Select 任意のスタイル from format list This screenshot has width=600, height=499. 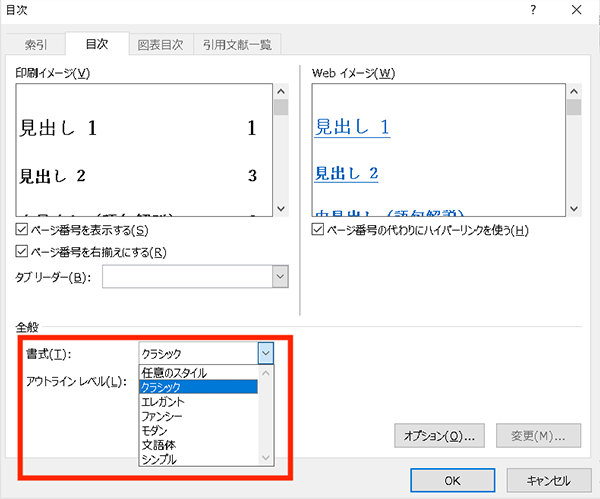175,373
